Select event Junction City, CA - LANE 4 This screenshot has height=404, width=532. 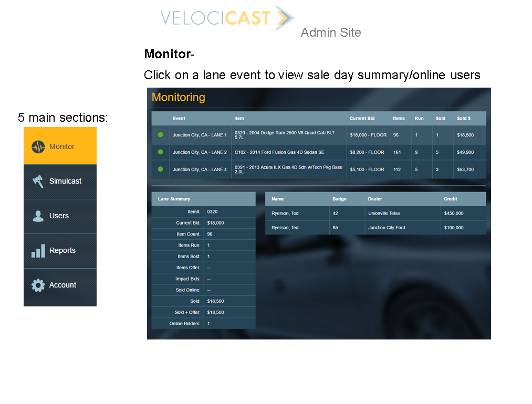point(200,169)
